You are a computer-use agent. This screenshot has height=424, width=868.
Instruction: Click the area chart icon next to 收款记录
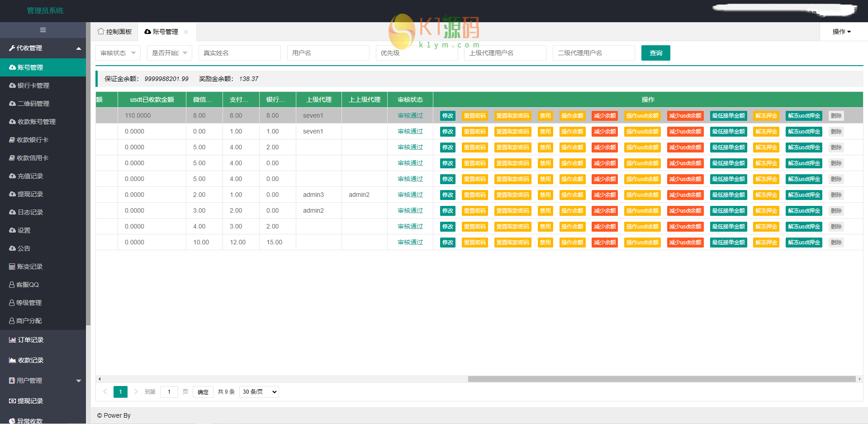click(x=12, y=360)
